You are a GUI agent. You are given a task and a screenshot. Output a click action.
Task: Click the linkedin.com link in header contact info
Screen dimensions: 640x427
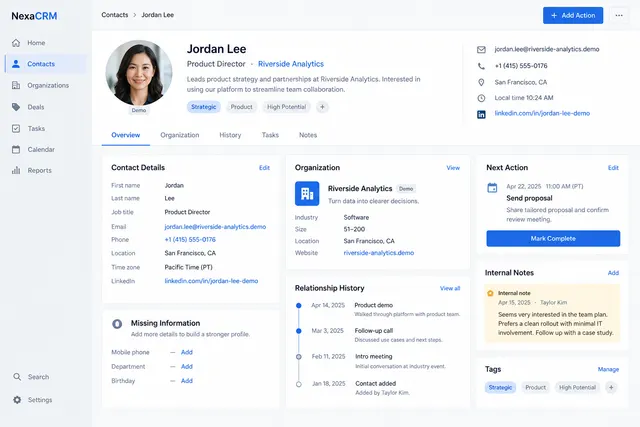pos(542,113)
